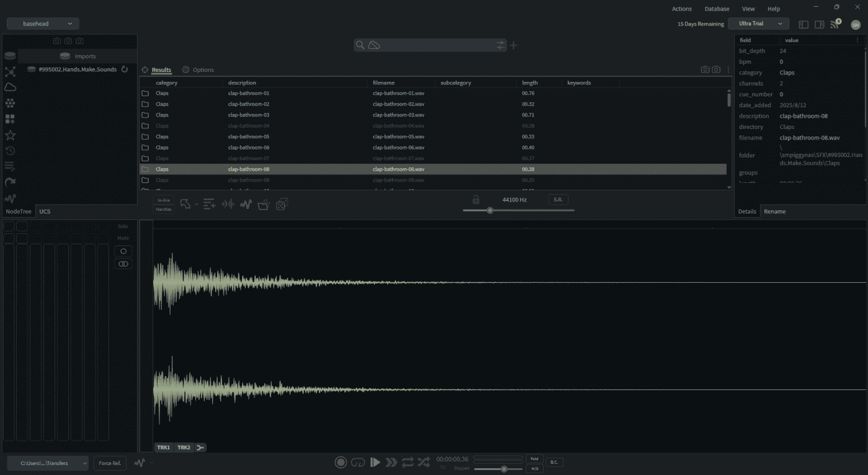Switch to the Rename tab
868x475 pixels.
(774, 211)
